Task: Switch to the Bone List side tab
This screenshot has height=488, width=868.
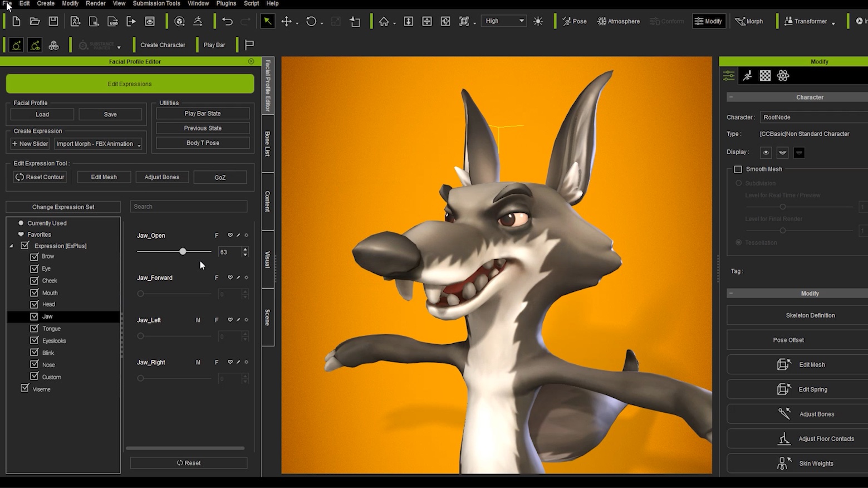Action: [267, 144]
